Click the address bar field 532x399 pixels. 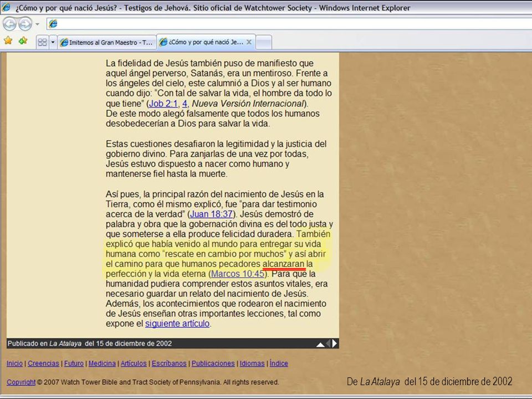[x=289, y=24]
